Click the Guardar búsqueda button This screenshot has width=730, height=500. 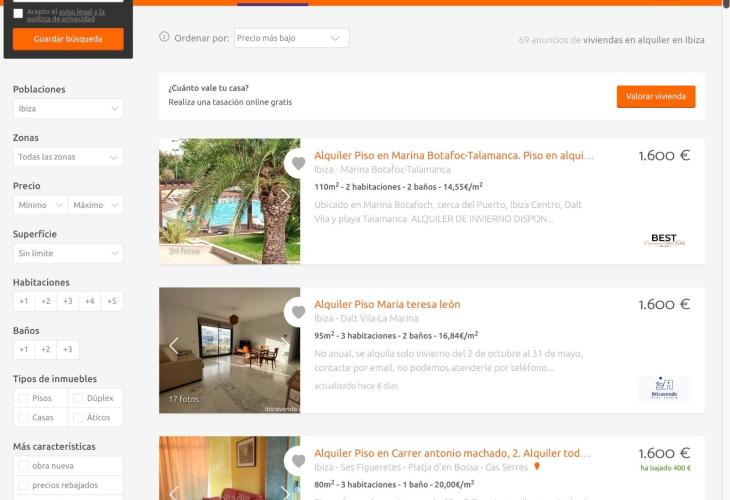(68, 39)
